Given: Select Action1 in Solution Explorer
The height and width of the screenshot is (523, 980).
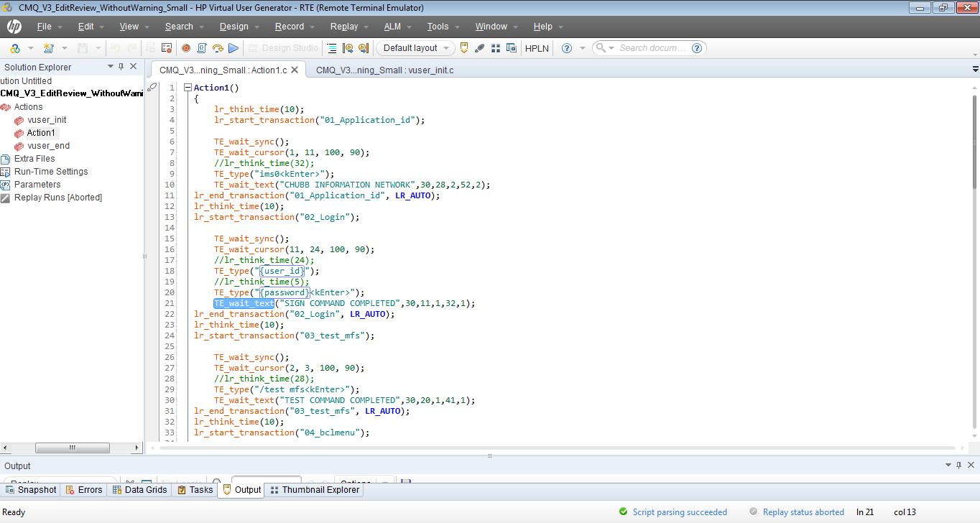Looking at the screenshot, I should (x=41, y=133).
